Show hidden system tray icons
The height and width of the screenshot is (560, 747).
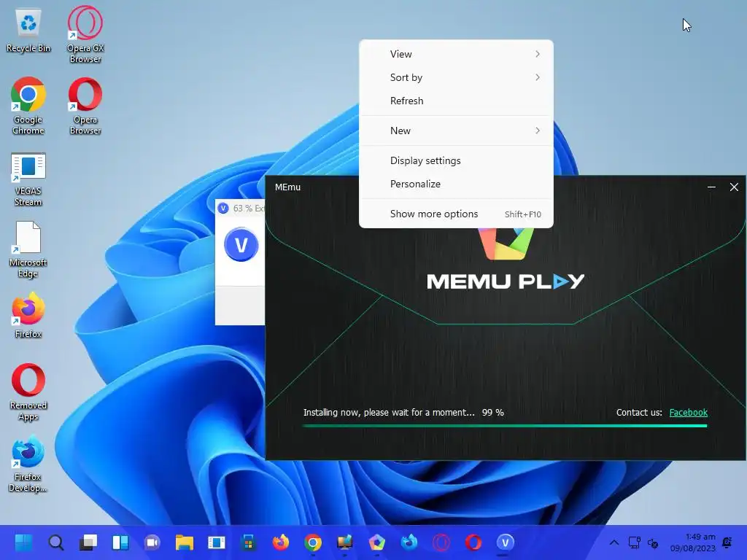tap(614, 542)
